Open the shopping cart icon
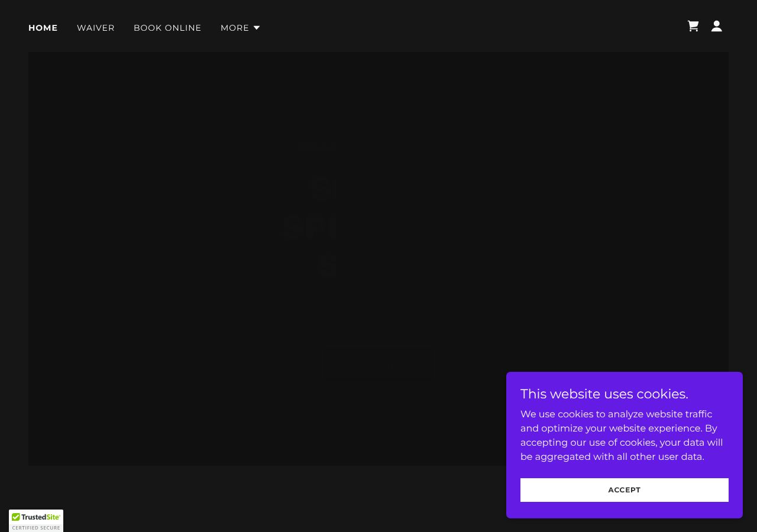The height and width of the screenshot is (532, 757). click(693, 26)
